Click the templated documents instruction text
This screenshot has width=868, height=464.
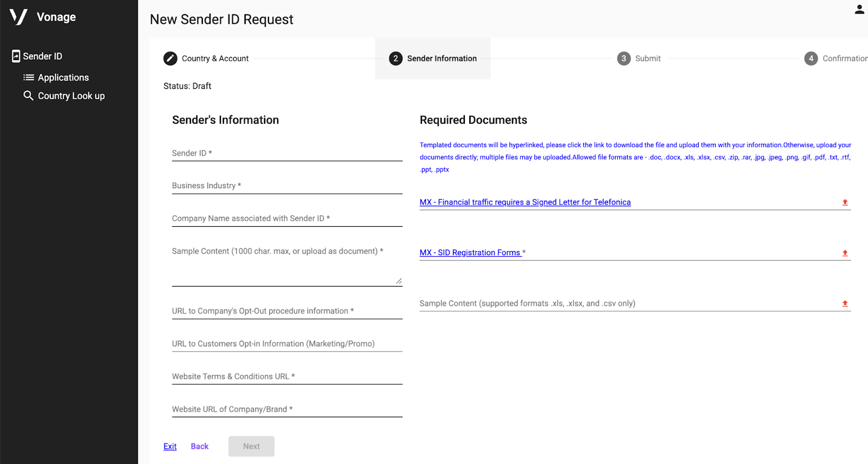(635, 157)
